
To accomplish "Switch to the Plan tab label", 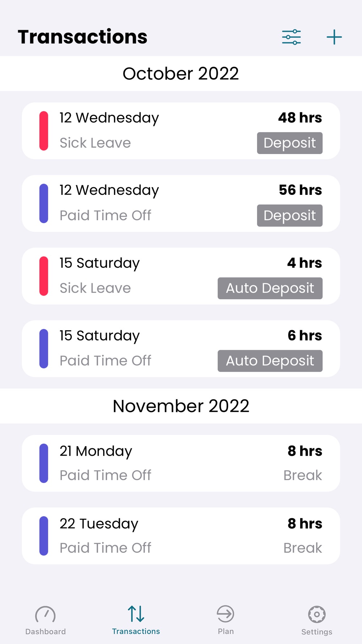I will 226,631.
